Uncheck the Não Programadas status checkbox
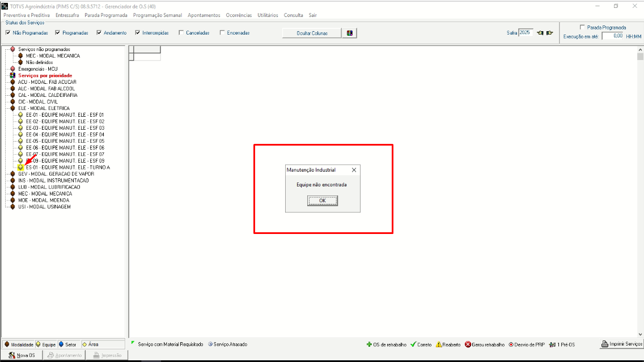Image resolution: width=644 pixels, height=362 pixels. [x=8, y=32]
